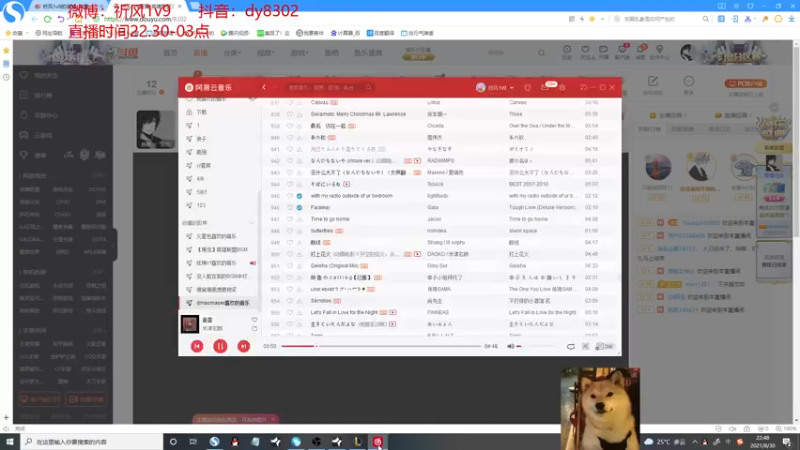Like the song Faraway
Viewport: 800px width, 450px height.
tap(290, 208)
